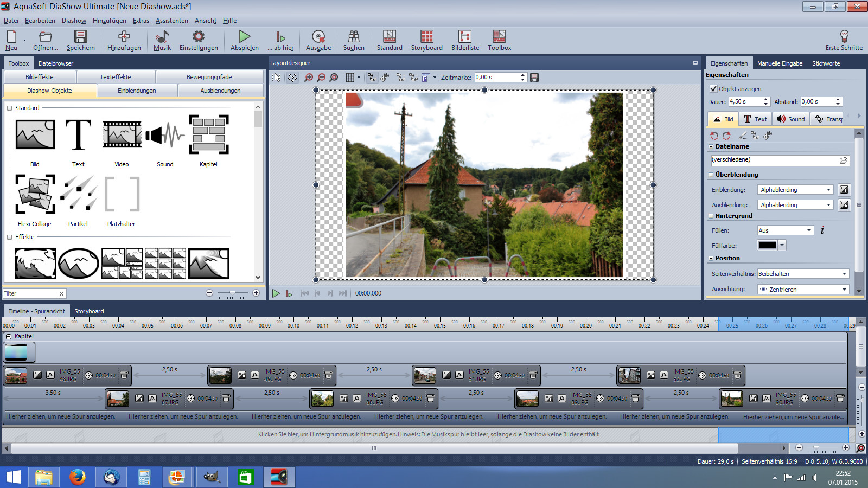Click the Erste Schritte button
The height and width of the screenshot is (488, 868).
click(x=844, y=40)
